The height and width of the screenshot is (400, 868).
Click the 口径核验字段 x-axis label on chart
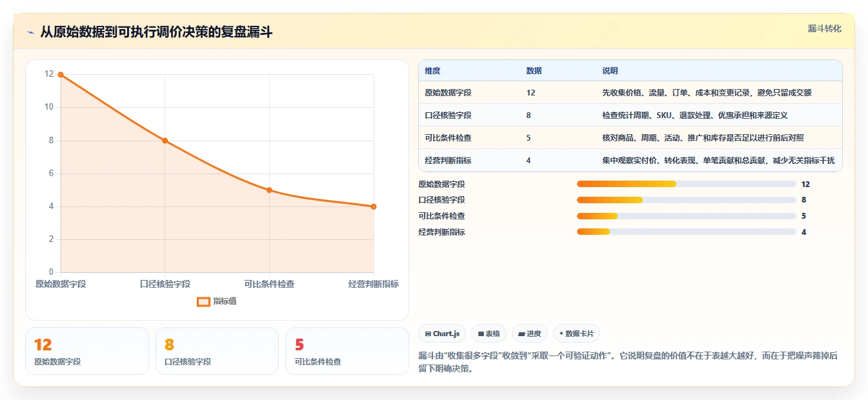click(x=165, y=284)
